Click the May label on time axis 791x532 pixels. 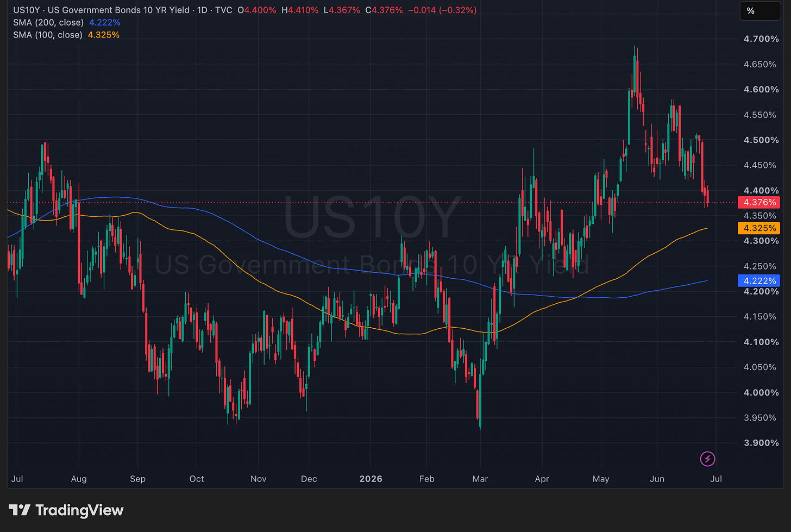click(601, 479)
